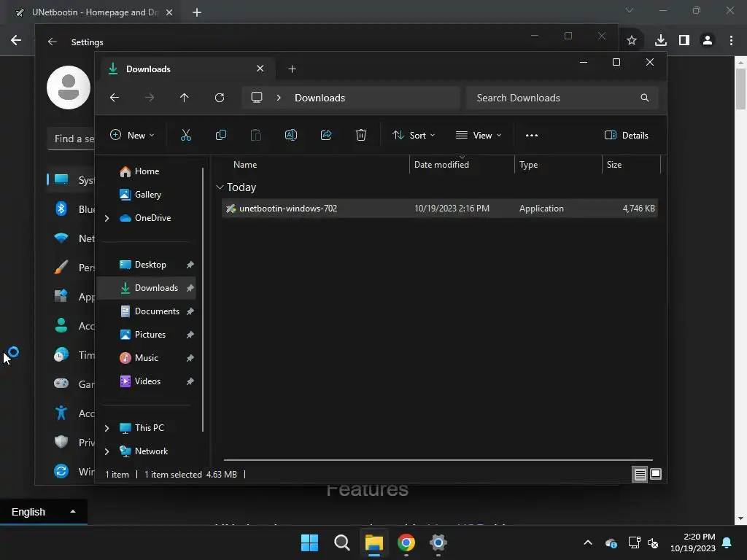Sort by the Type column header
747x560 pixels.
[558, 165]
